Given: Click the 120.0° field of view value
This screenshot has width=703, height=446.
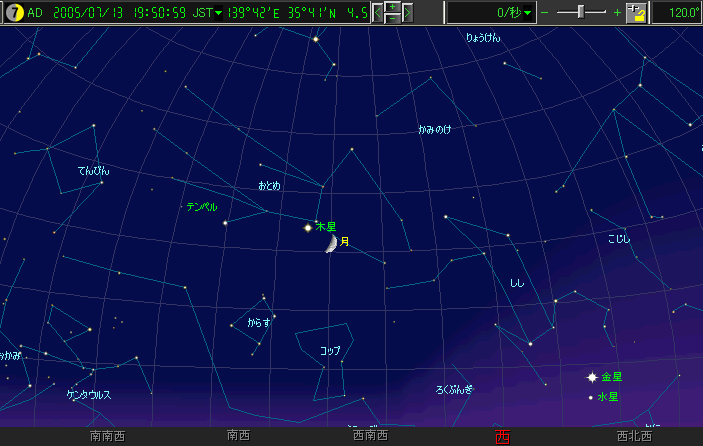Looking at the screenshot, I should pyautogui.click(x=678, y=13).
